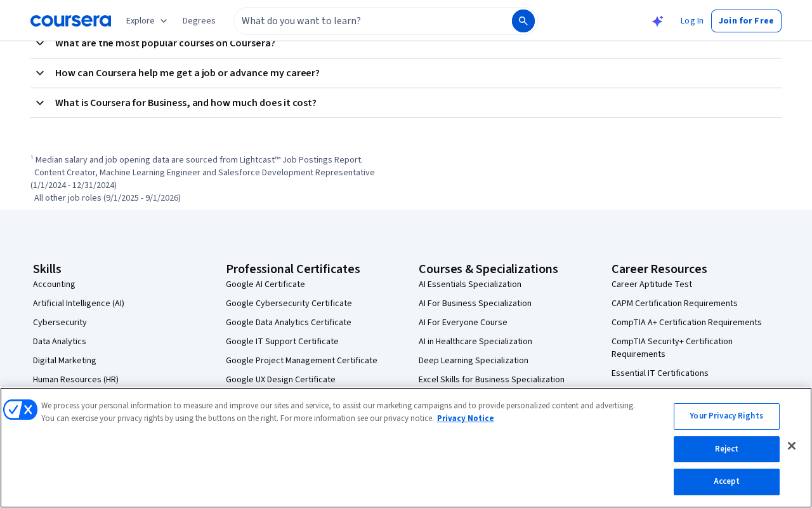The width and height of the screenshot is (812, 508).
Task: Reject cookies with the Reject button
Action: [x=726, y=449]
